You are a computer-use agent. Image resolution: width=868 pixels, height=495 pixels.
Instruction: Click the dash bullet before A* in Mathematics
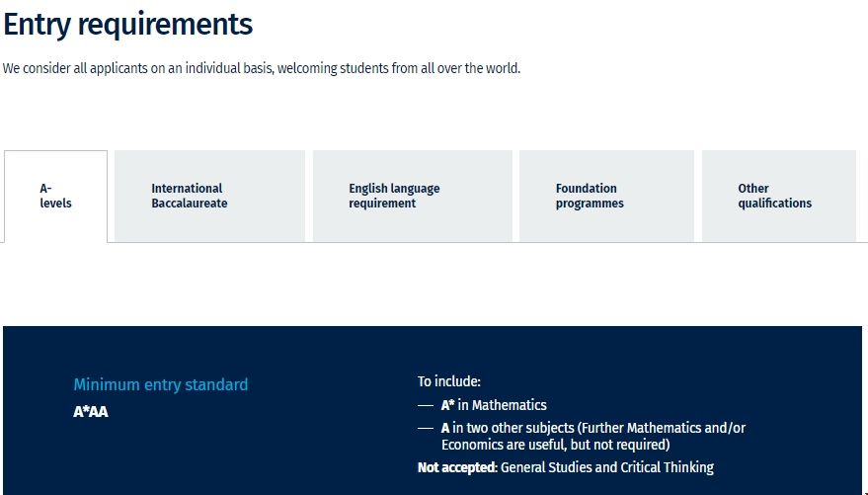pyautogui.click(x=426, y=405)
